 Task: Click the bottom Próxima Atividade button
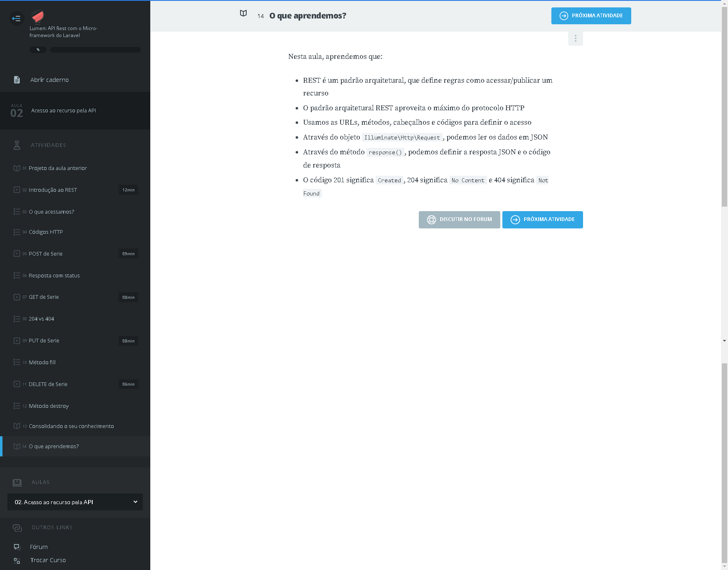(542, 220)
